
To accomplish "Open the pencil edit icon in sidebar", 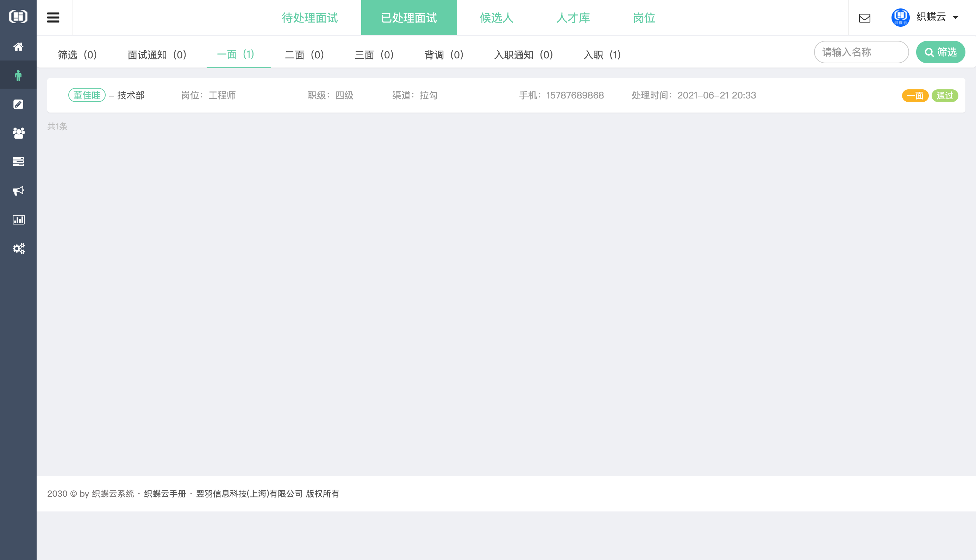I will [x=18, y=104].
